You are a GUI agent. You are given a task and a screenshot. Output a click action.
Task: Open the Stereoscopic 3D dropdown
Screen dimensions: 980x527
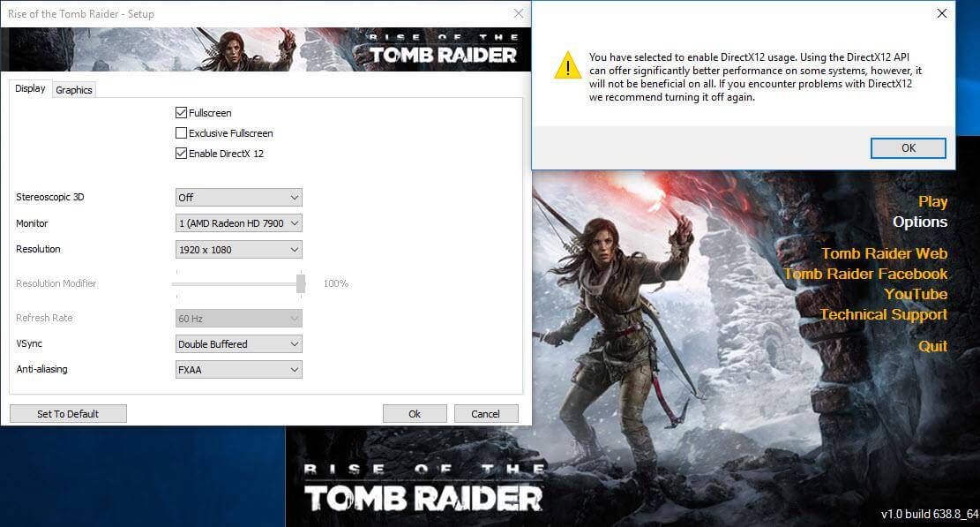coord(239,198)
